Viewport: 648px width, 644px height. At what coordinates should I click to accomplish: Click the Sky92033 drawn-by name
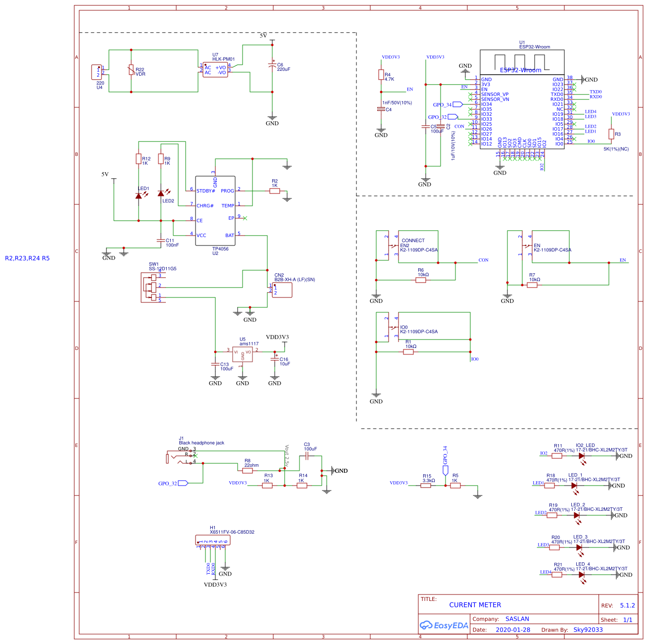(x=588, y=629)
